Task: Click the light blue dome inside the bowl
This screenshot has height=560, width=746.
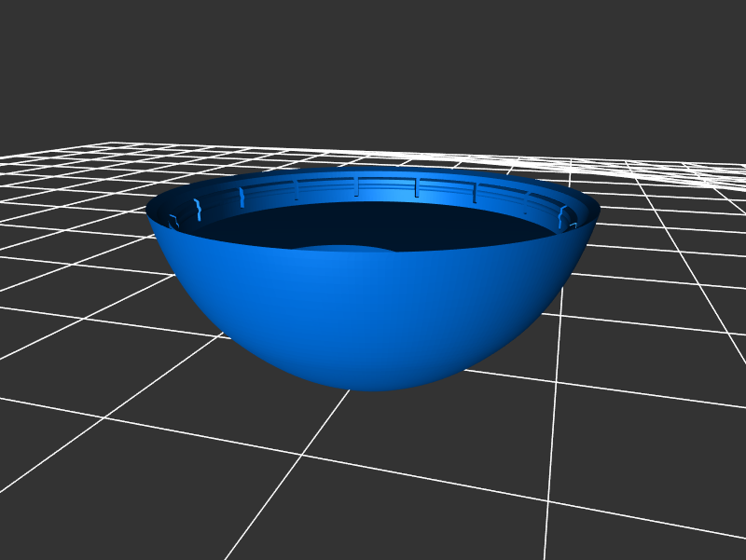Action: pos(345,249)
